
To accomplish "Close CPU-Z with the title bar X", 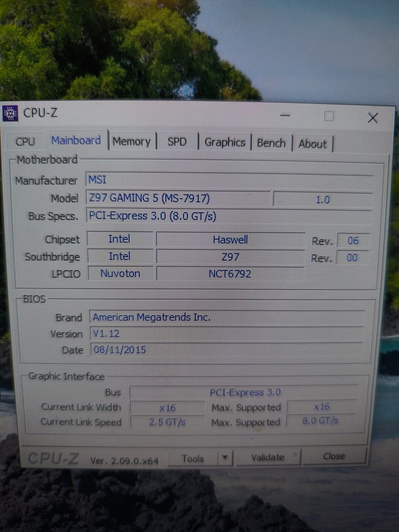I will pyautogui.click(x=372, y=118).
